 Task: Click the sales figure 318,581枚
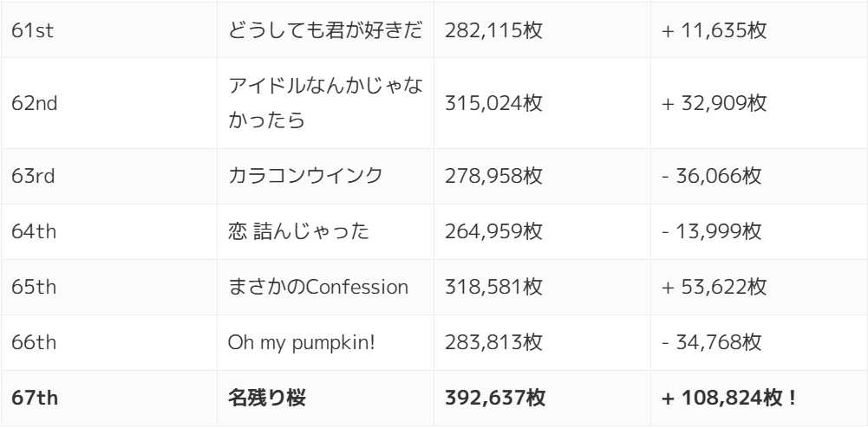(x=493, y=288)
